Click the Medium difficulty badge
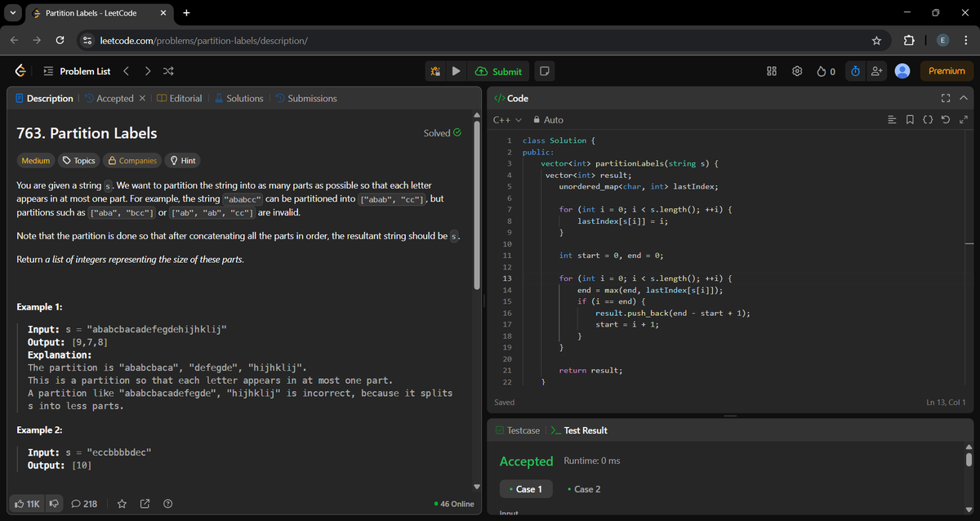Screen dimensions: 980x521 click(36, 161)
